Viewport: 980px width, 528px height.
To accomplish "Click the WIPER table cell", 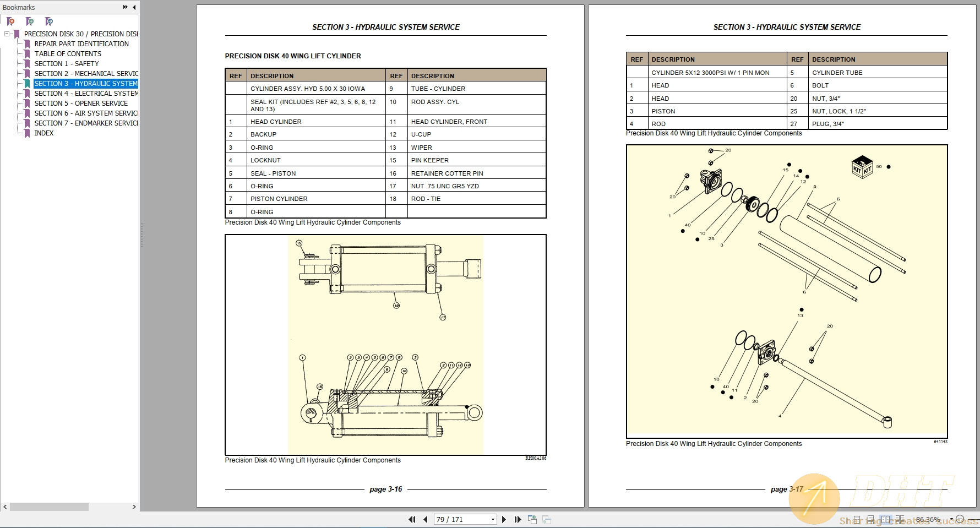I will 477,148.
